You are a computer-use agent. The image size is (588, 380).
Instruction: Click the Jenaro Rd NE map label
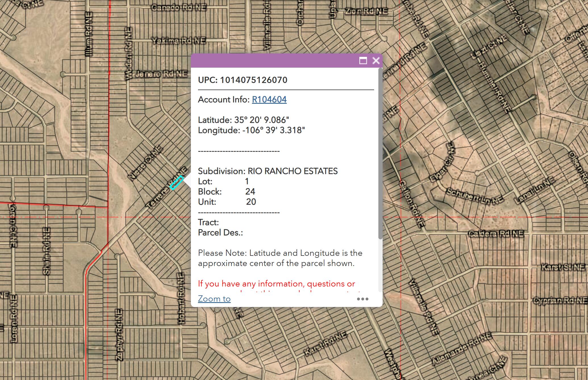pos(161,74)
